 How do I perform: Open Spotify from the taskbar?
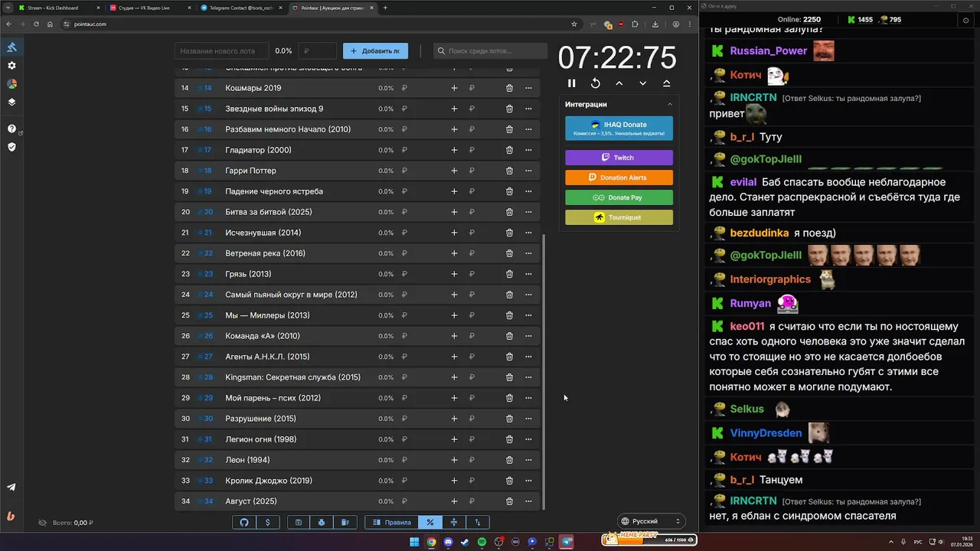point(482,542)
